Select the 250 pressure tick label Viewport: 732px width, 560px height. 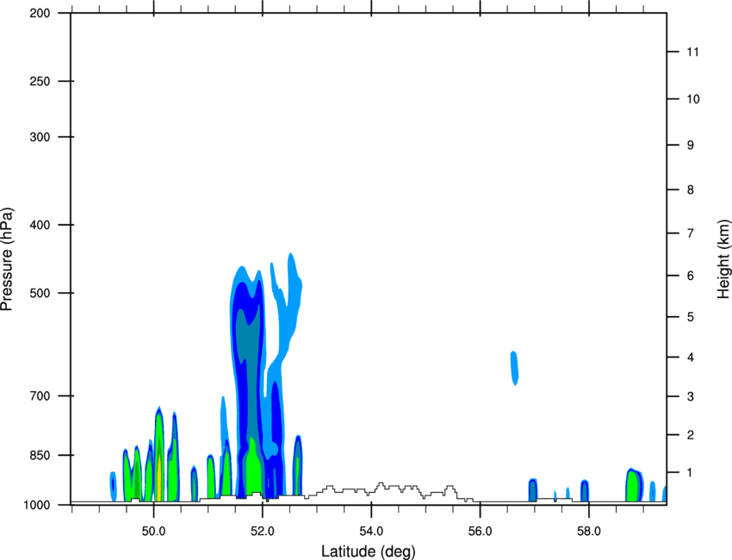click(x=40, y=81)
